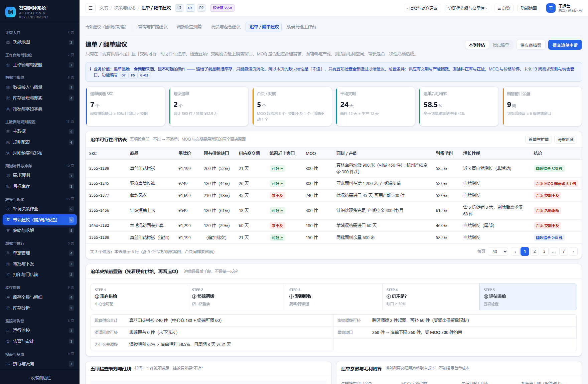Open 指标与字段字典 in sidebar
This screenshot has width=588, height=384.
[40, 109]
